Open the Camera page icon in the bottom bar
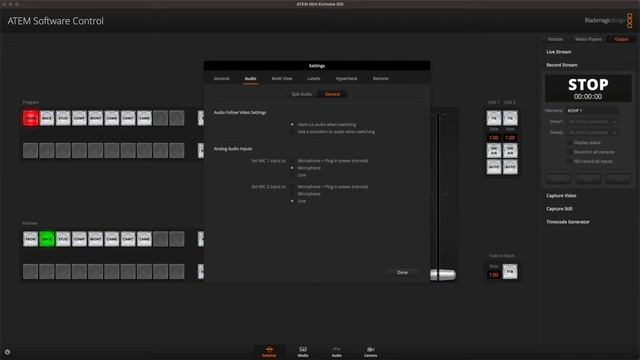 coord(370,351)
